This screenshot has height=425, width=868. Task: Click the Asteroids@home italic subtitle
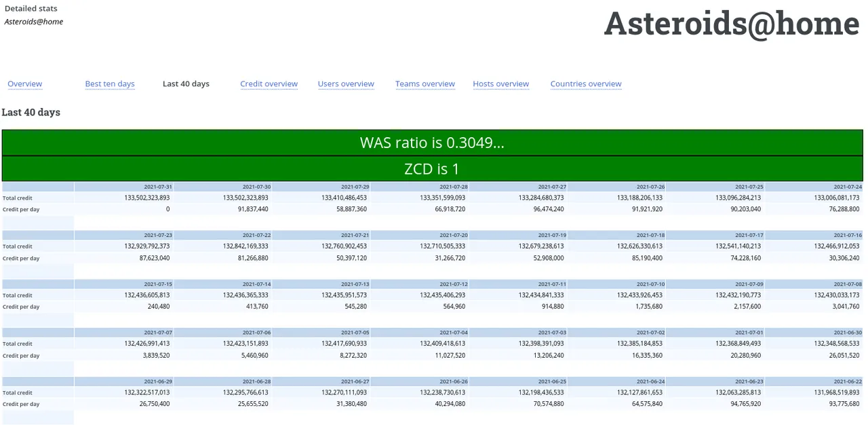click(x=34, y=22)
